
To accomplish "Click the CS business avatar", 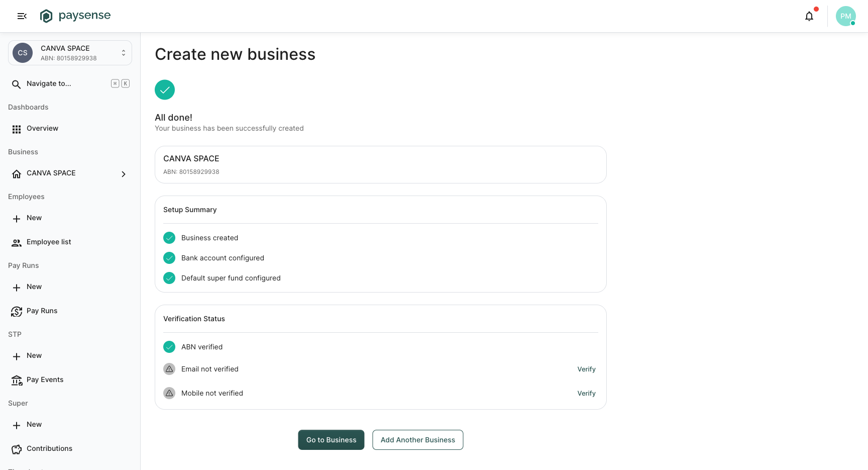I will (x=23, y=53).
